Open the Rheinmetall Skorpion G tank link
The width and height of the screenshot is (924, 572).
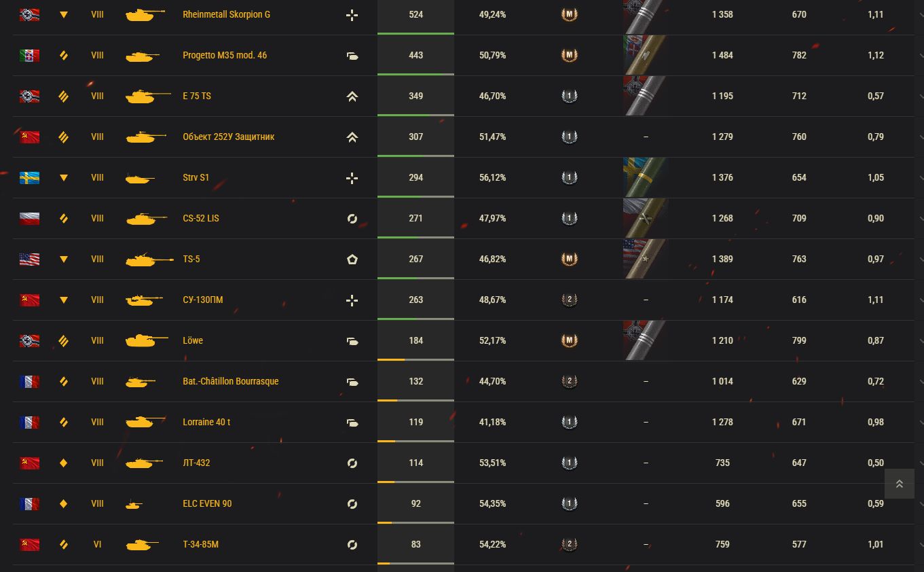click(226, 14)
